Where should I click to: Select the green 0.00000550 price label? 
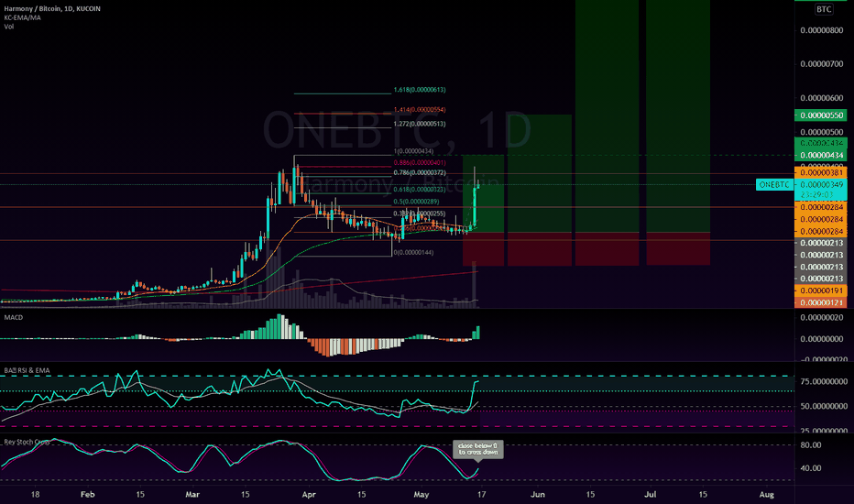(x=821, y=115)
